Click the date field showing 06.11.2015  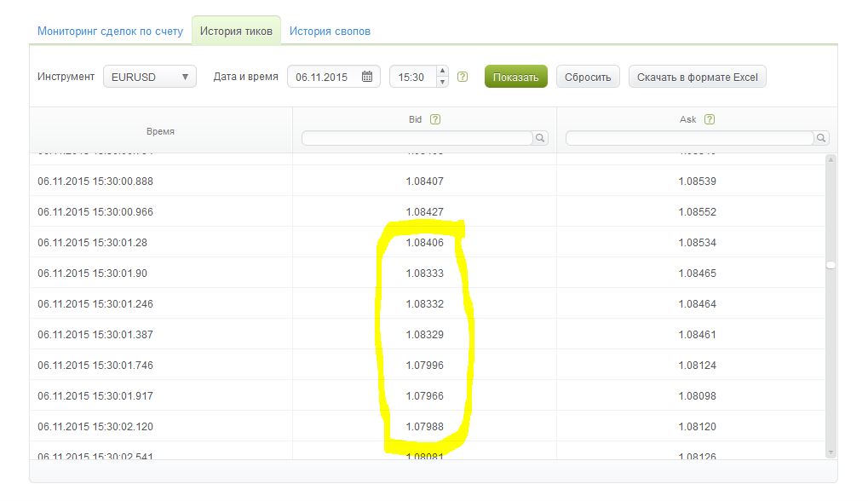pos(324,77)
